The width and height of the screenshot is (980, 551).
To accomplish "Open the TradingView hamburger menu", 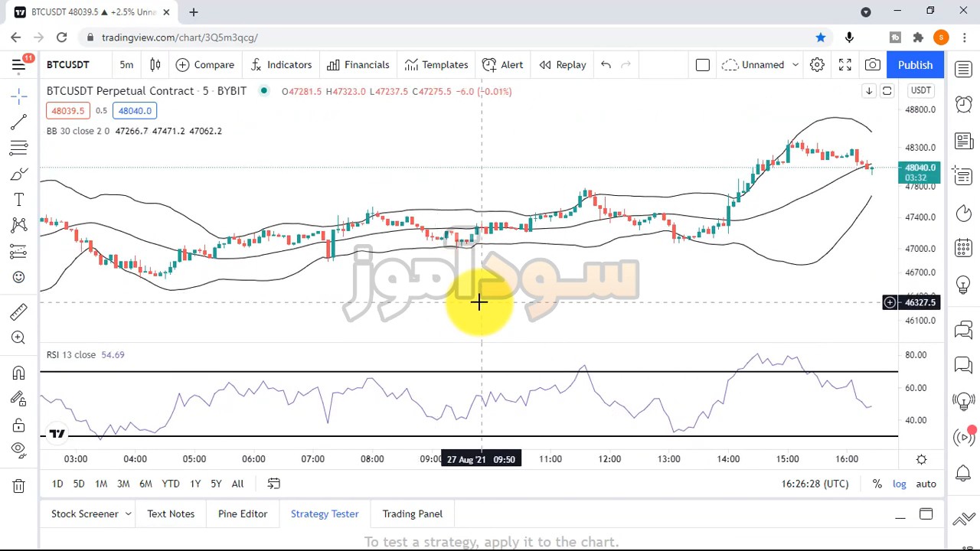I will [19, 65].
